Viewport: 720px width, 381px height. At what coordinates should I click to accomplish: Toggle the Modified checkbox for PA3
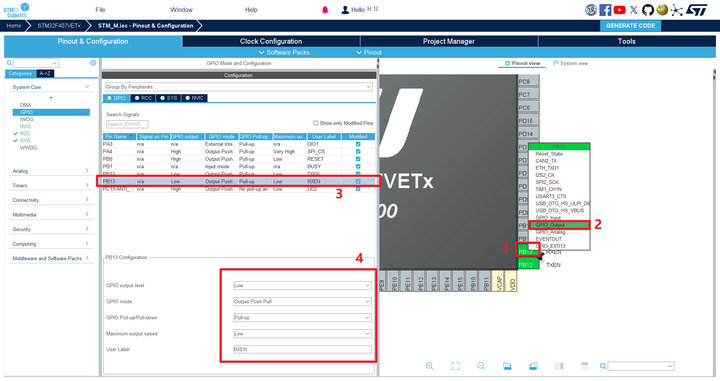358,144
